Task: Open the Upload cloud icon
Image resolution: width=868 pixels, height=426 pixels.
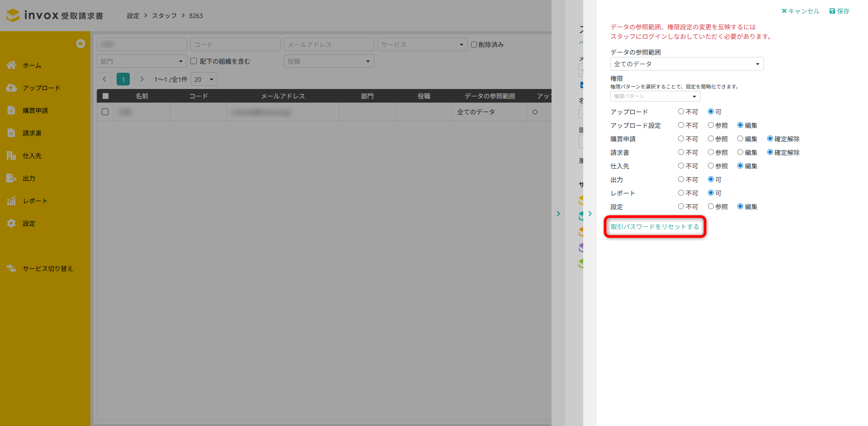Action: coord(11,88)
